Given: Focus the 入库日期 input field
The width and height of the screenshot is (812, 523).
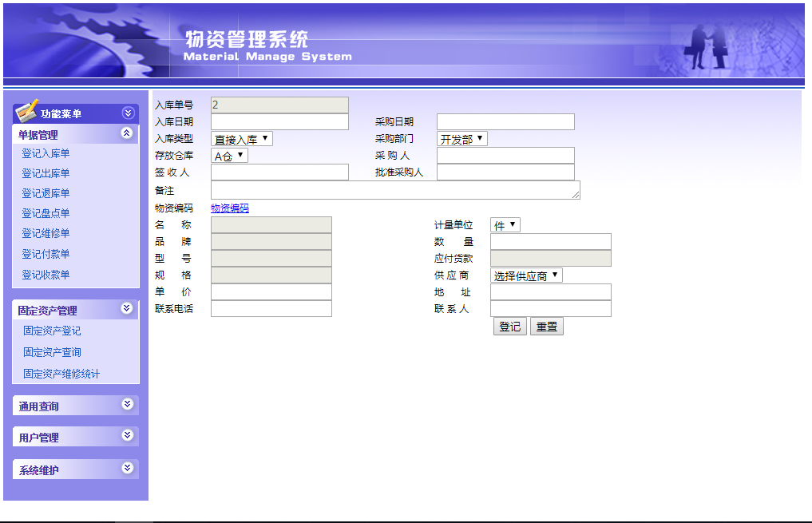Looking at the screenshot, I should coord(279,121).
